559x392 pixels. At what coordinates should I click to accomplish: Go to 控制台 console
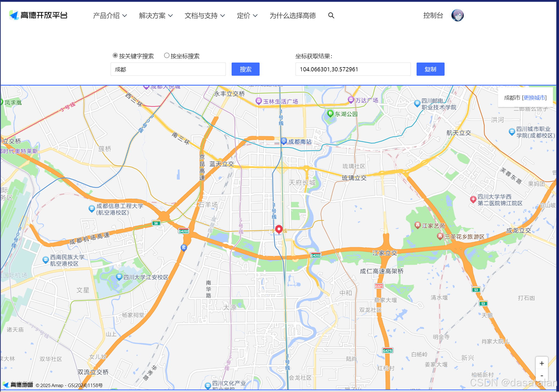(x=433, y=15)
